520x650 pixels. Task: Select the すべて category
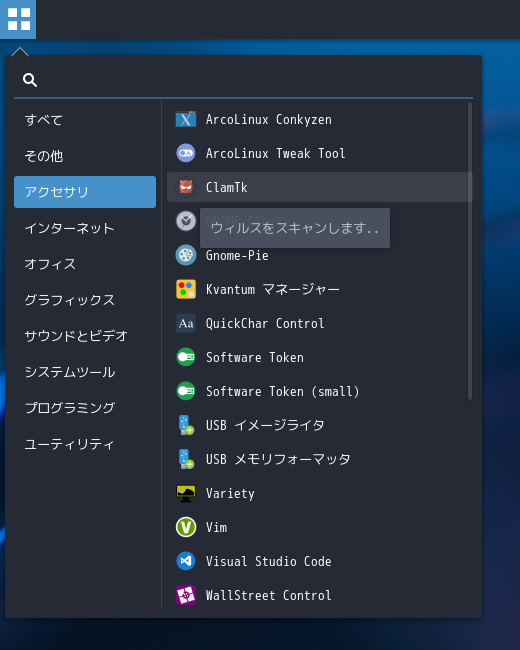[43, 120]
